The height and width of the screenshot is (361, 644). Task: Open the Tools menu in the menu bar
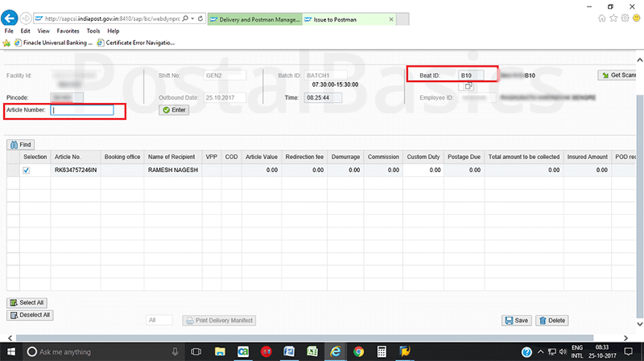[93, 31]
